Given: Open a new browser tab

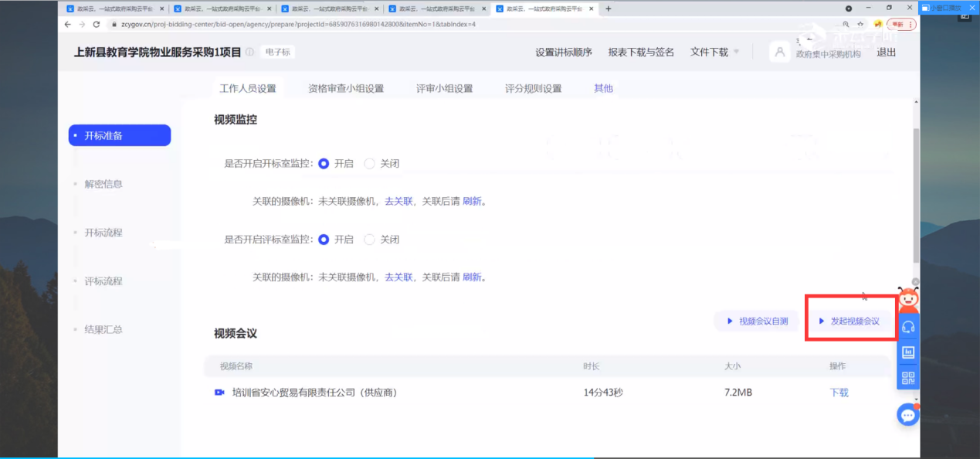Looking at the screenshot, I should pos(609,8).
